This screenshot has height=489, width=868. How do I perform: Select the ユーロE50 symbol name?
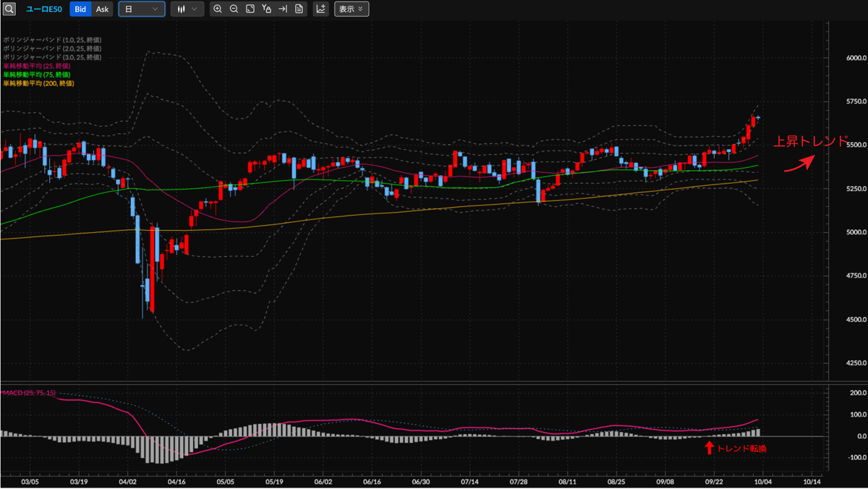[x=44, y=9]
